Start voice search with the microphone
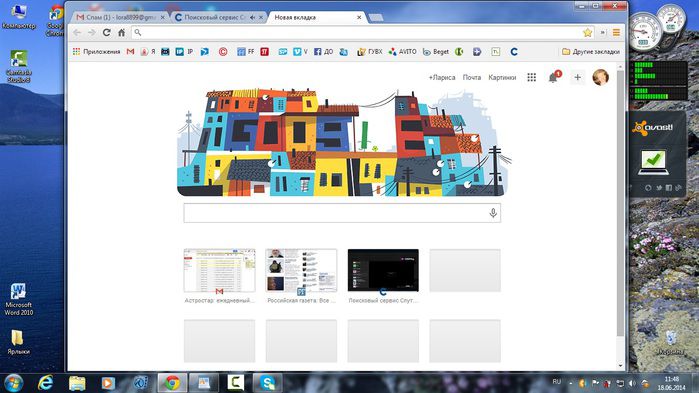 (x=493, y=213)
